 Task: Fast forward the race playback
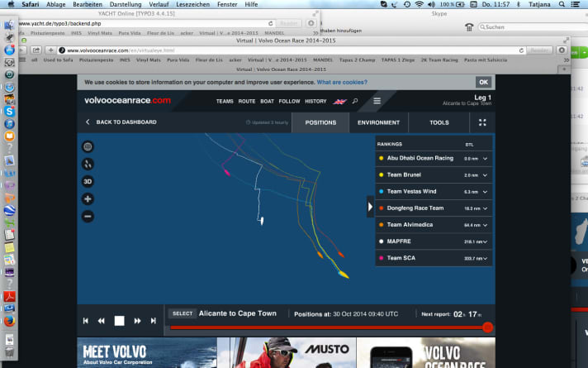(138, 321)
